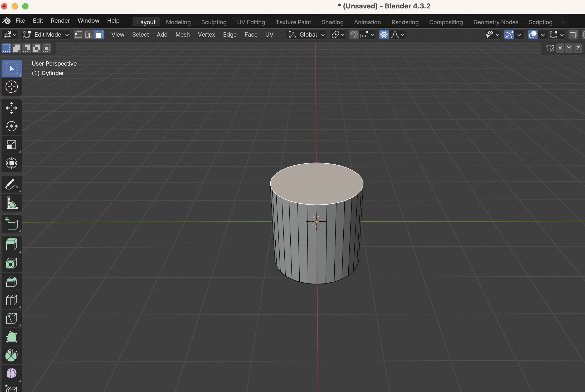585x392 pixels.
Task: Switch to vertex select mode
Action: pyautogui.click(x=79, y=35)
